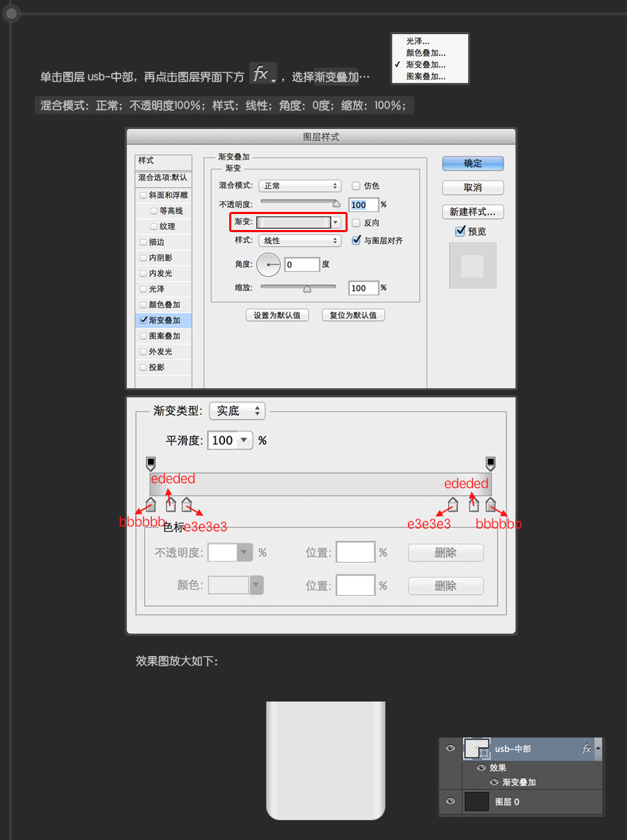
Task: Click the 删除 button beside color position
Action: pos(446,586)
